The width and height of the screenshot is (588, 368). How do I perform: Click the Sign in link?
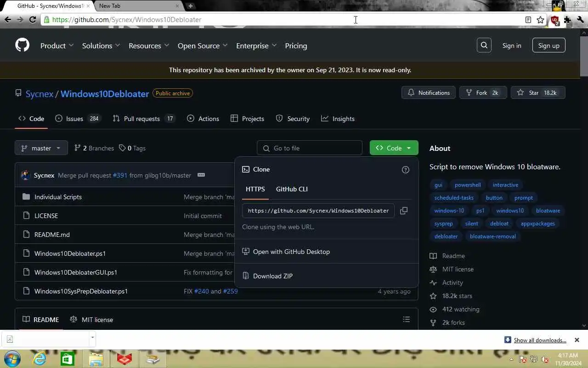click(x=512, y=46)
